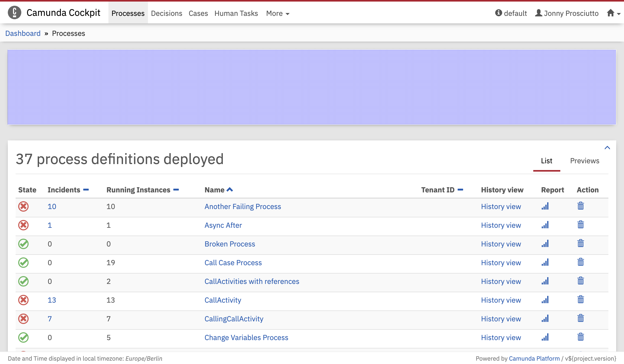Go to Human Tasks navigation tab

[236, 13]
